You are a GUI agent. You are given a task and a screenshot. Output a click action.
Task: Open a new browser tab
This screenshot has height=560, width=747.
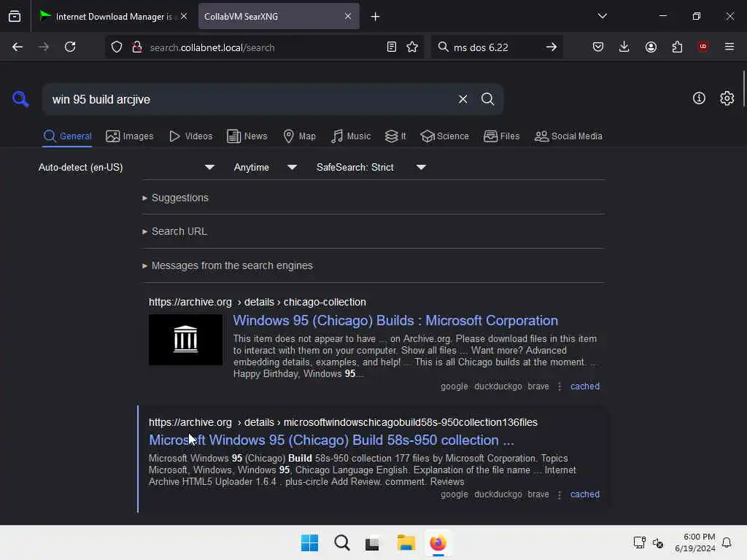pos(375,17)
